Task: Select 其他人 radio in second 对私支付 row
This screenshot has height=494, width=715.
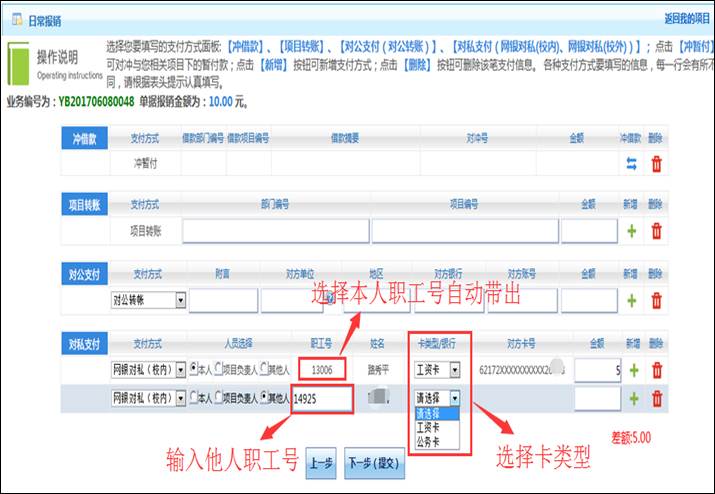Action: 264,399
